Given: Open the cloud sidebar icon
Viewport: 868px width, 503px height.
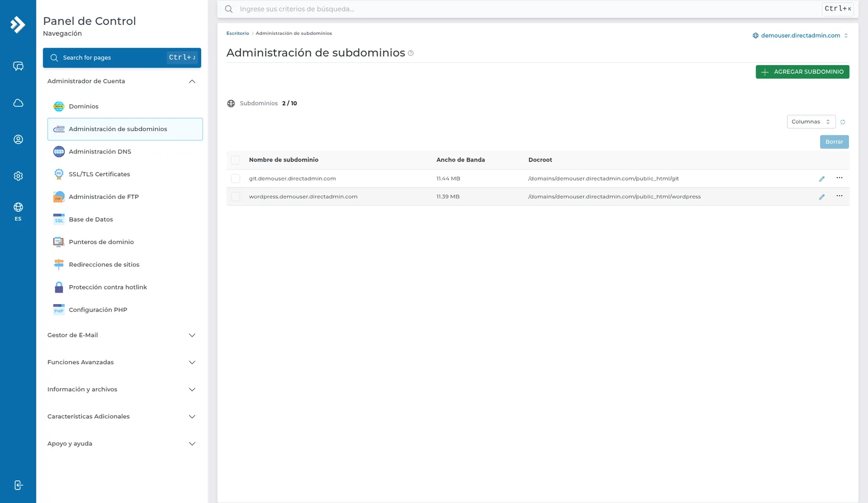Looking at the screenshot, I should [18, 103].
